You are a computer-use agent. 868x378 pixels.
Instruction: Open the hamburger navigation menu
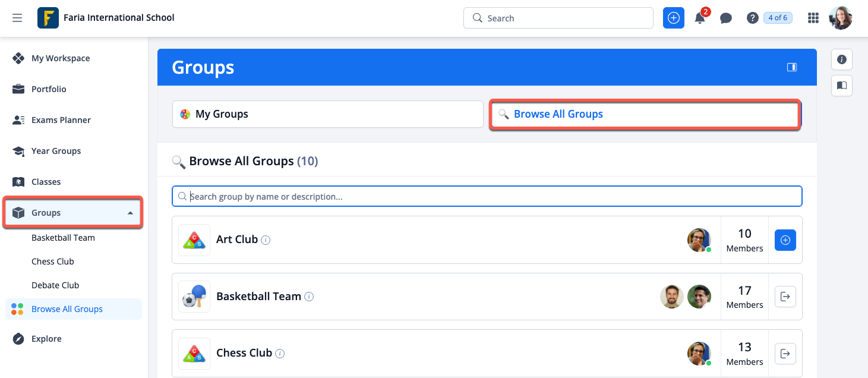17,18
